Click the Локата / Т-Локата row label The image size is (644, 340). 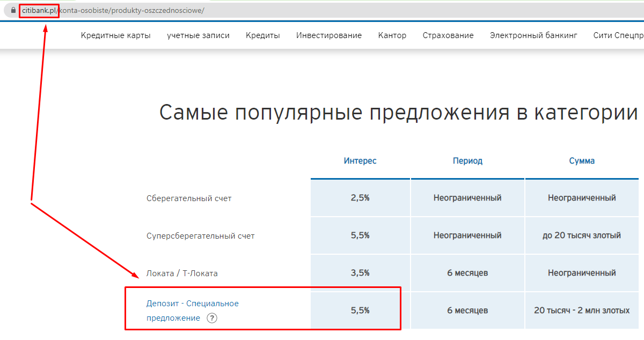[x=182, y=274]
